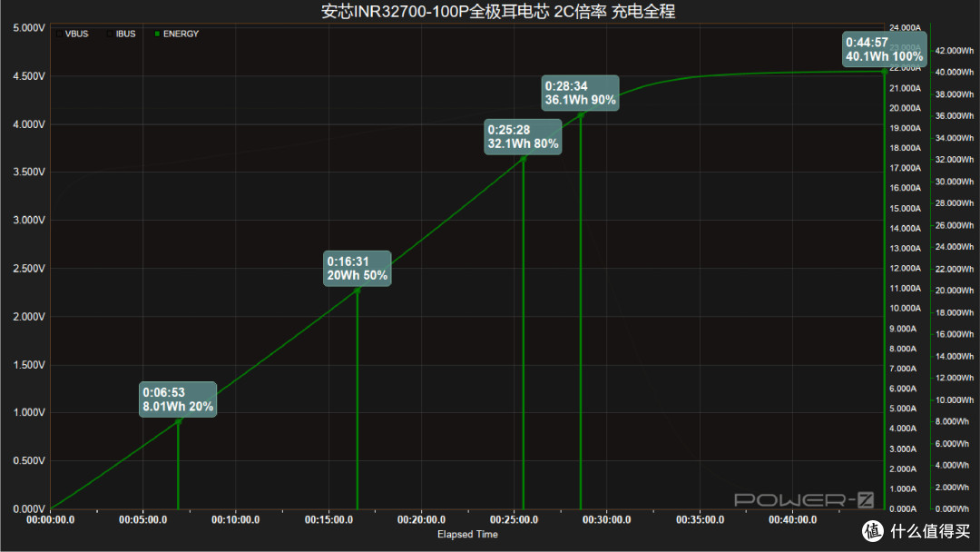
Task: Click the 00:00:00.0 time axis origin label
Action: pos(50,520)
